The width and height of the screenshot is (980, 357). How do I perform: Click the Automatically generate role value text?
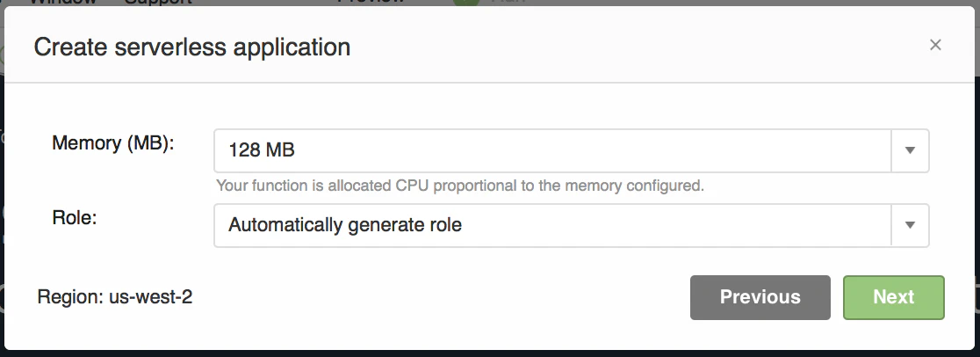(x=345, y=225)
